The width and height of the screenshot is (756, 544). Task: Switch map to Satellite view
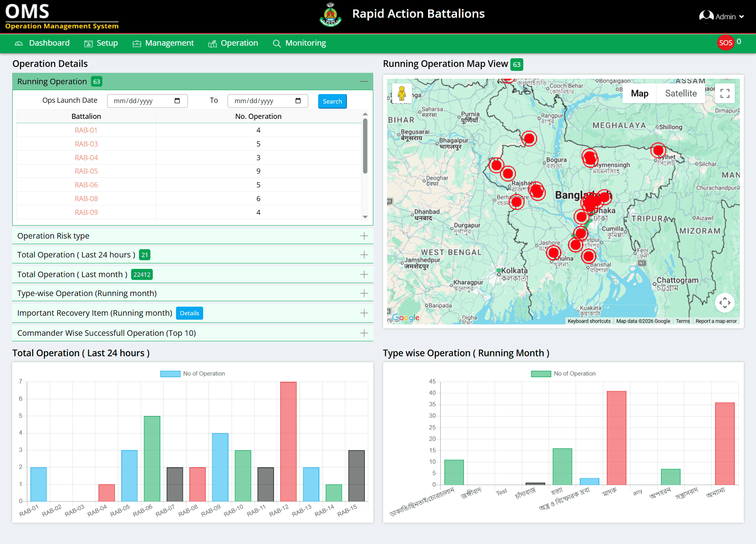pyautogui.click(x=680, y=93)
